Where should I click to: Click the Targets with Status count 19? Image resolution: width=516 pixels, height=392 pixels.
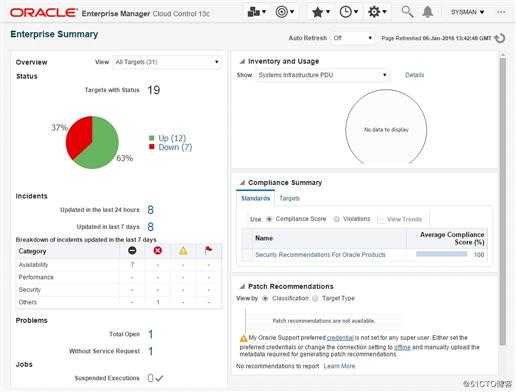154,90
